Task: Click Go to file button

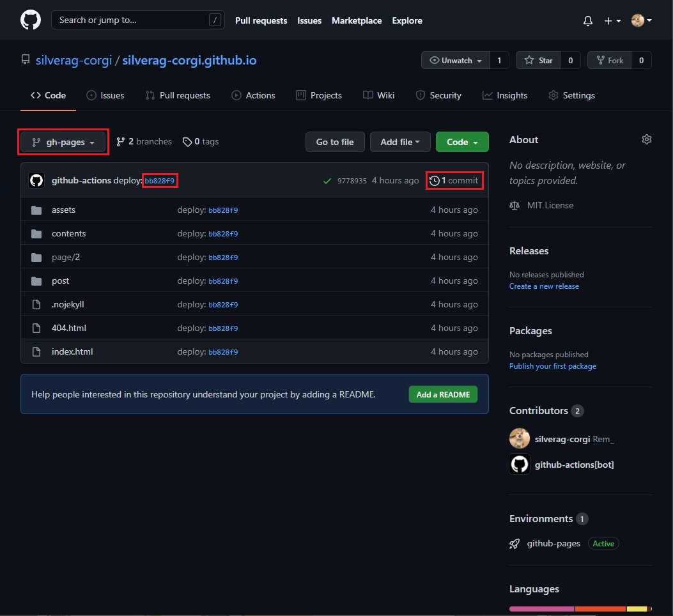Action: [335, 142]
